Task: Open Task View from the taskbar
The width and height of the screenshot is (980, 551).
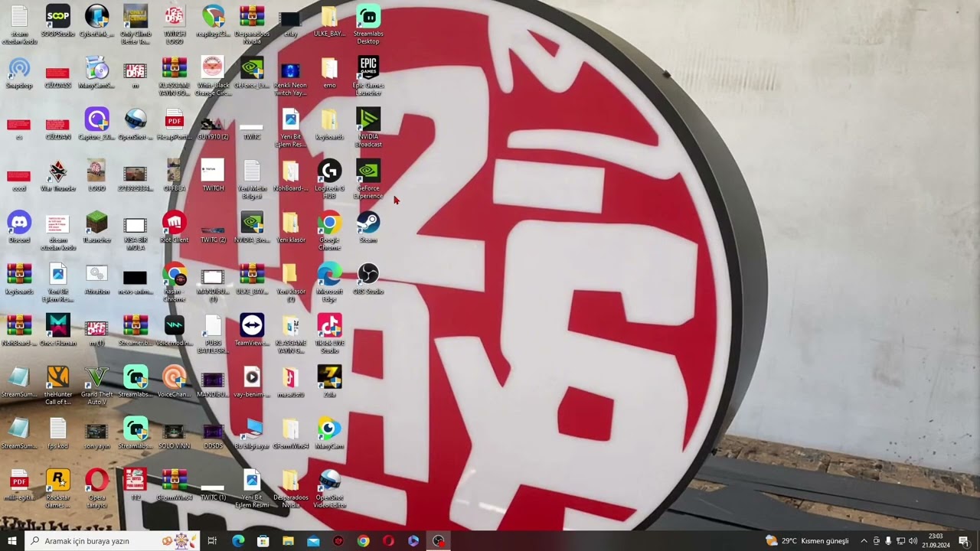Action: coord(212,541)
